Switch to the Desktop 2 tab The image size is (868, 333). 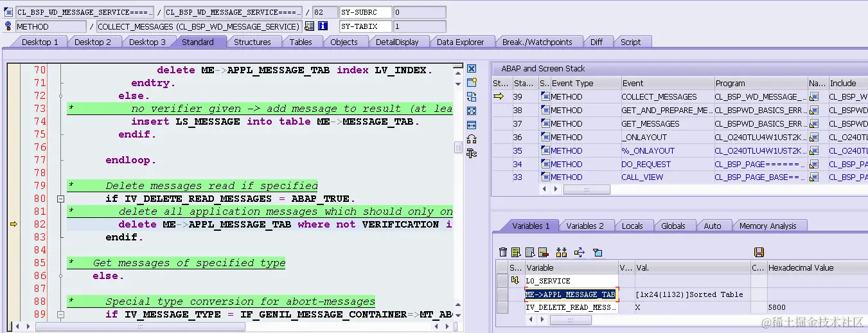[93, 42]
